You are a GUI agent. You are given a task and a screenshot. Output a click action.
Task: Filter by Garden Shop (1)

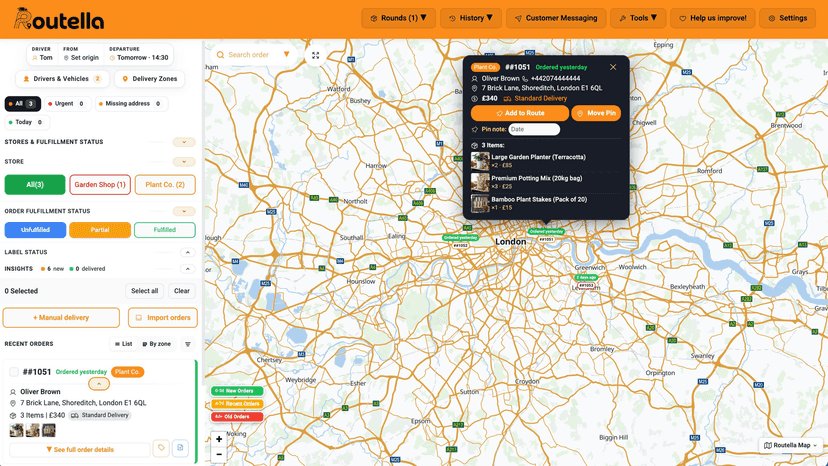100,184
